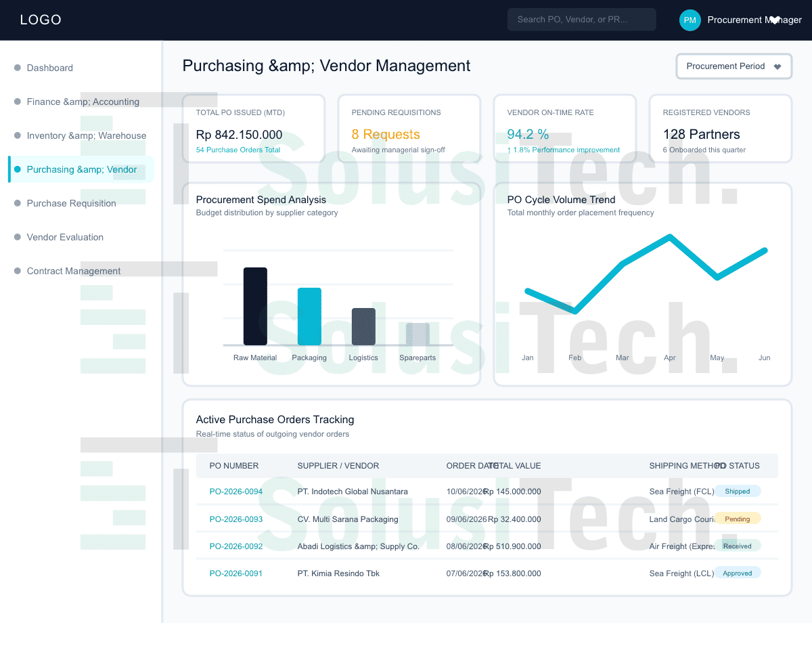The width and height of the screenshot is (812, 650).
Task: Sort by SUPPLIER / VENDOR column header
Action: (338, 466)
